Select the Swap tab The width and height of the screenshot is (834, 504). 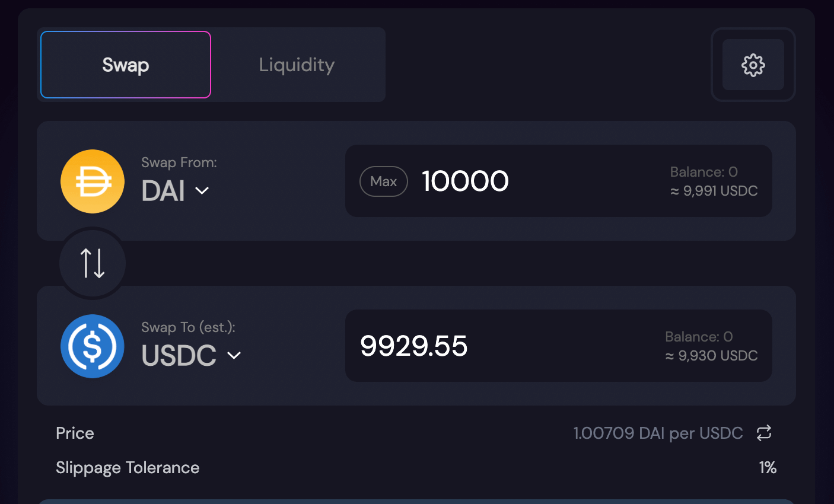[x=125, y=65]
